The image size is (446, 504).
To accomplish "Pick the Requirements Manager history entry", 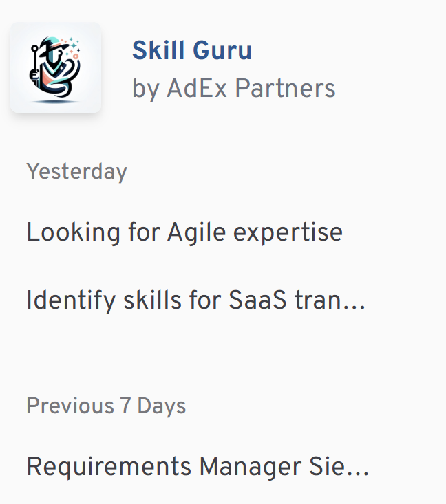I will (198, 468).
